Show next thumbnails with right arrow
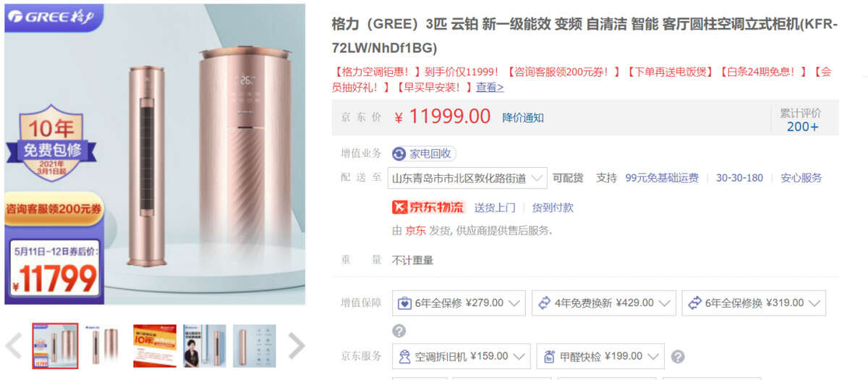 [x=297, y=346]
